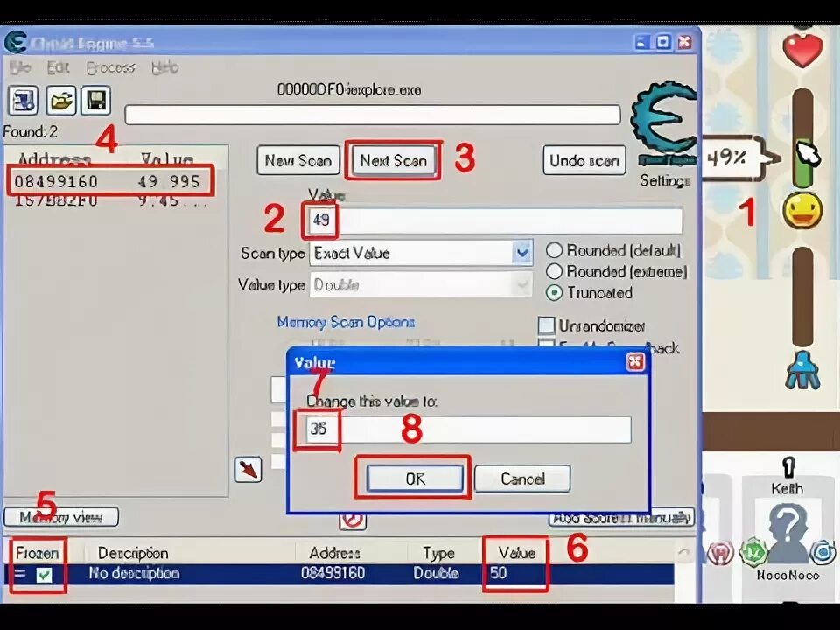Image resolution: width=840 pixels, height=630 pixels.
Task: Select Rounded (default) radio button
Action: coord(554,250)
